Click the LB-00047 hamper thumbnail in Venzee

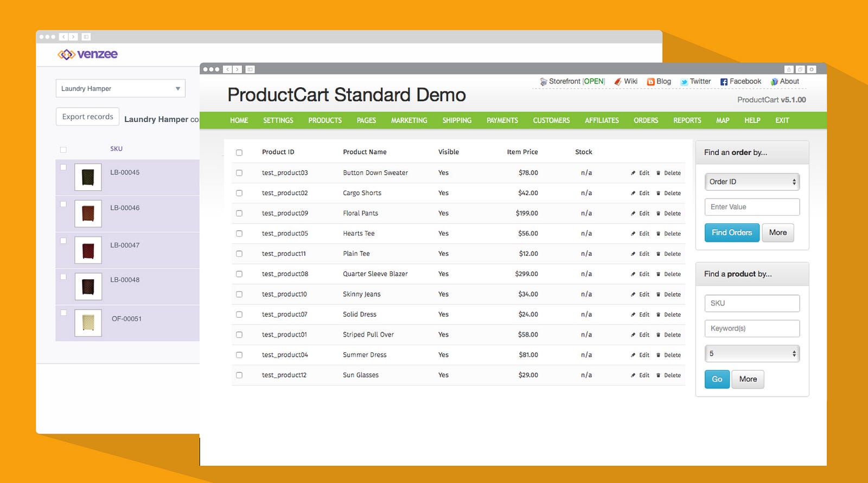click(x=88, y=250)
